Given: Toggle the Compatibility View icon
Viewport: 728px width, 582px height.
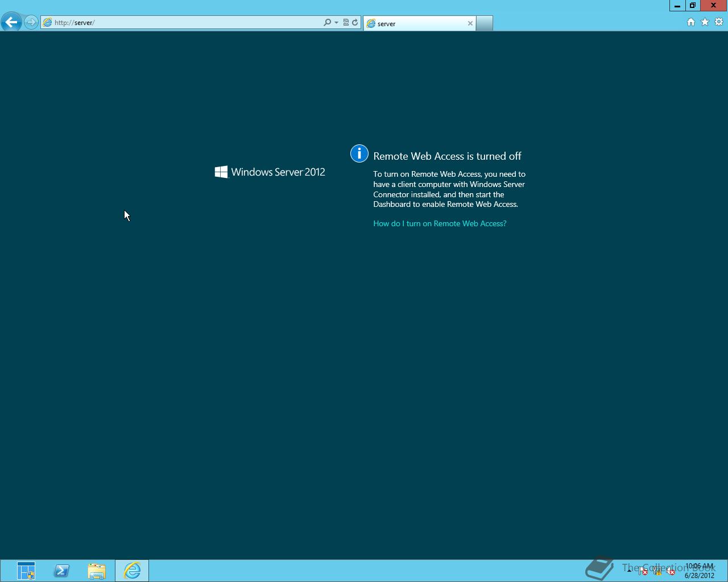Looking at the screenshot, I should coord(346,23).
